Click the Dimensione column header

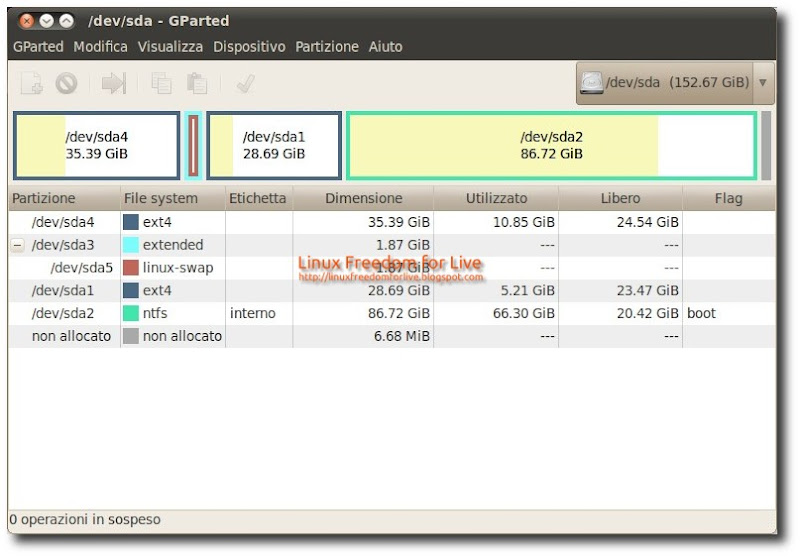363,198
